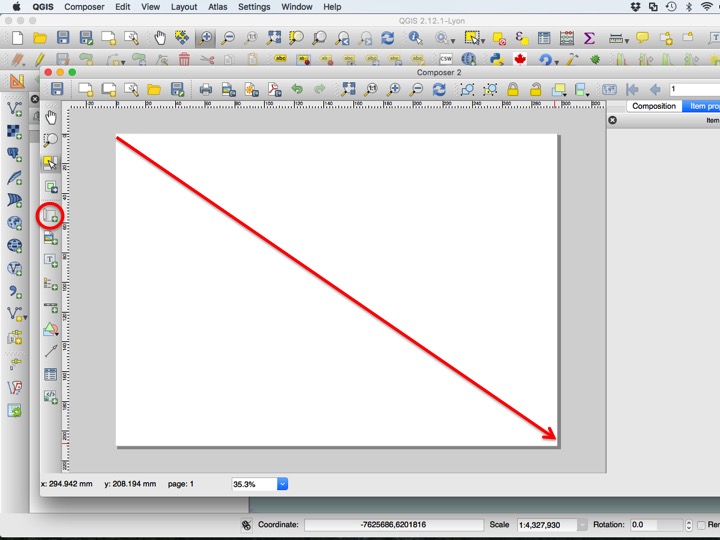Export composition as image
The height and width of the screenshot is (540, 720).
click(228, 89)
